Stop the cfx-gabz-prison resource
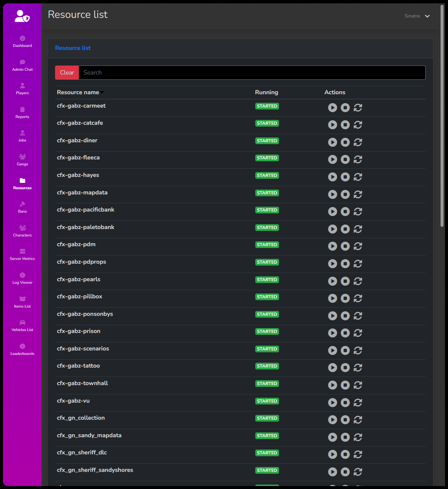This screenshot has width=448, height=489. tap(345, 333)
